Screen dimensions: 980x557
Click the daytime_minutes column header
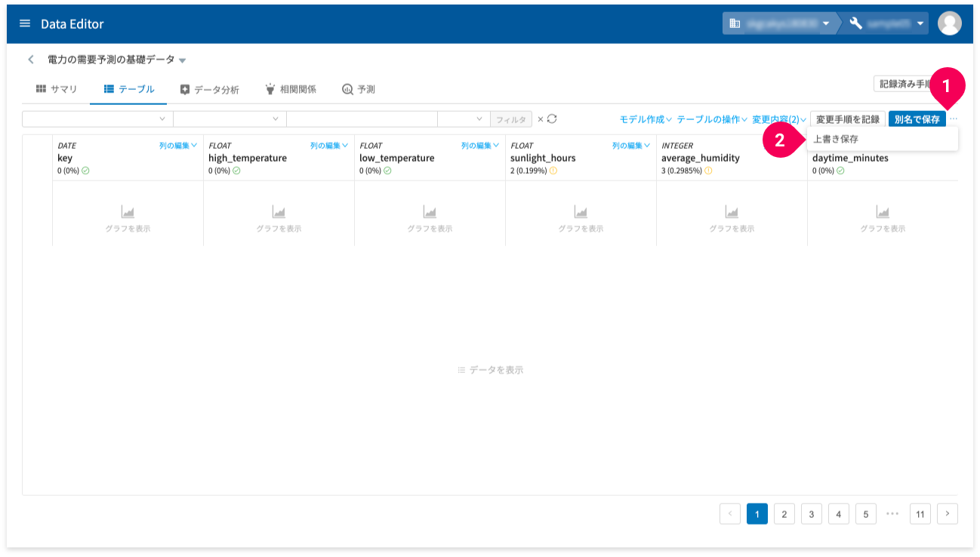(x=850, y=158)
